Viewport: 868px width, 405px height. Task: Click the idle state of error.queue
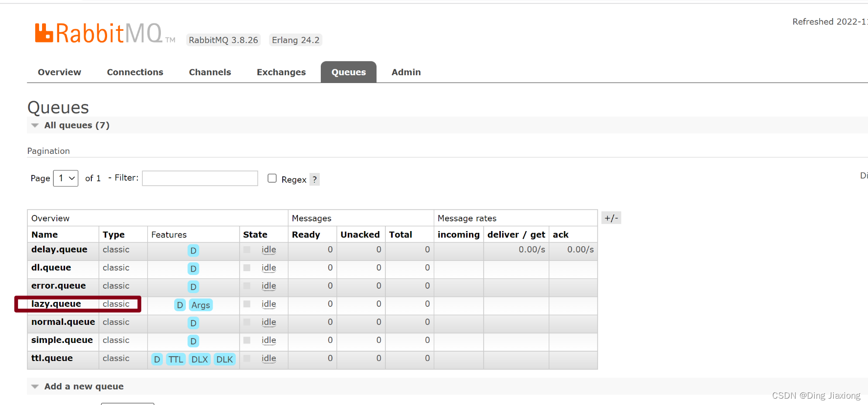click(x=268, y=286)
